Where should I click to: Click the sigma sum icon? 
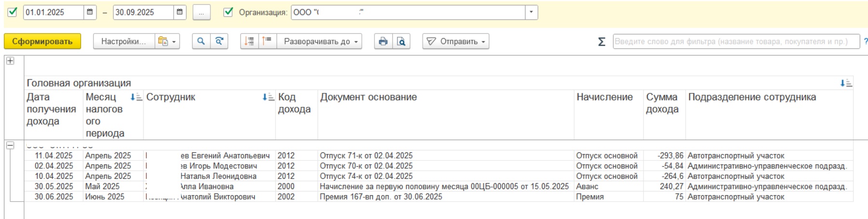(601, 42)
